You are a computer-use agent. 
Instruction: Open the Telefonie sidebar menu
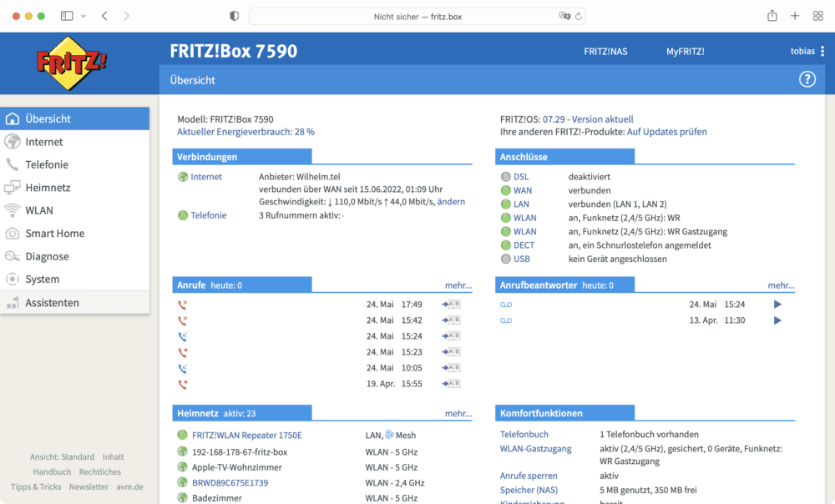point(74,164)
